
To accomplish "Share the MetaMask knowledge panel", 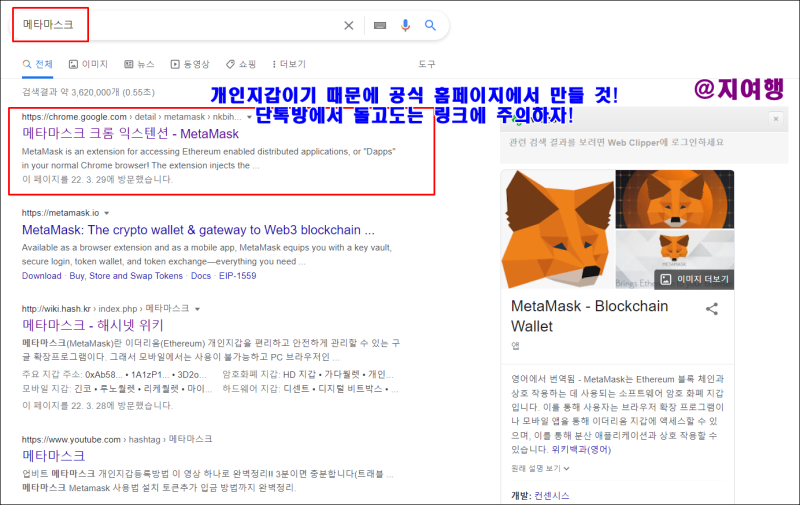I will coord(712,309).
